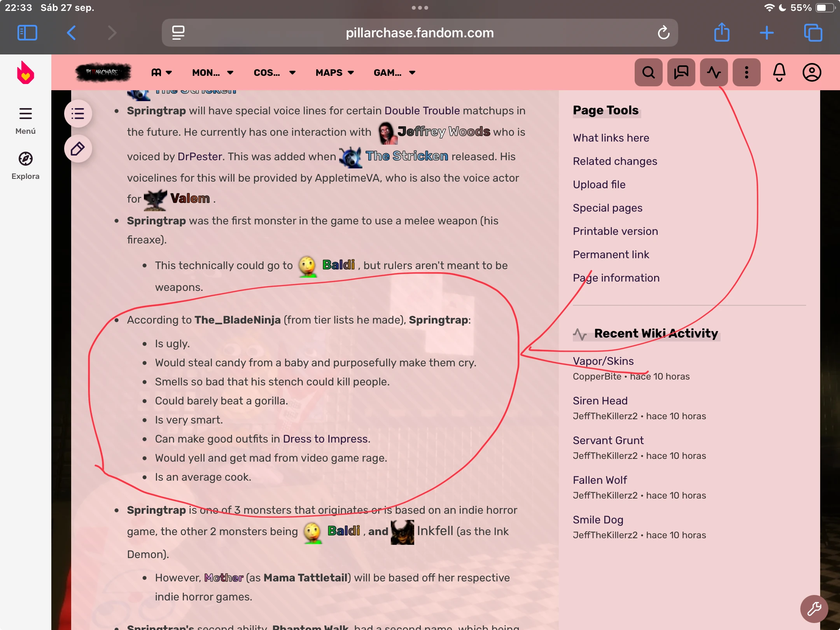Open the Discuss speech-bubbles icon
Image resolution: width=840 pixels, height=630 pixels.
(681, 72)
